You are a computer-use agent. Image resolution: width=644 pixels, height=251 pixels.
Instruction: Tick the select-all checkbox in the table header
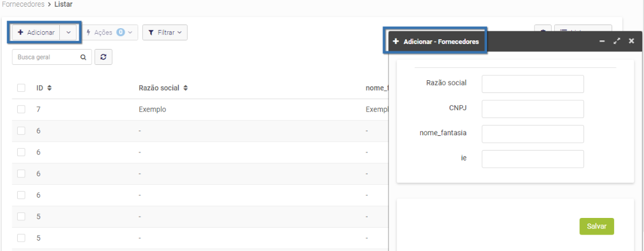tap(21, 88)
